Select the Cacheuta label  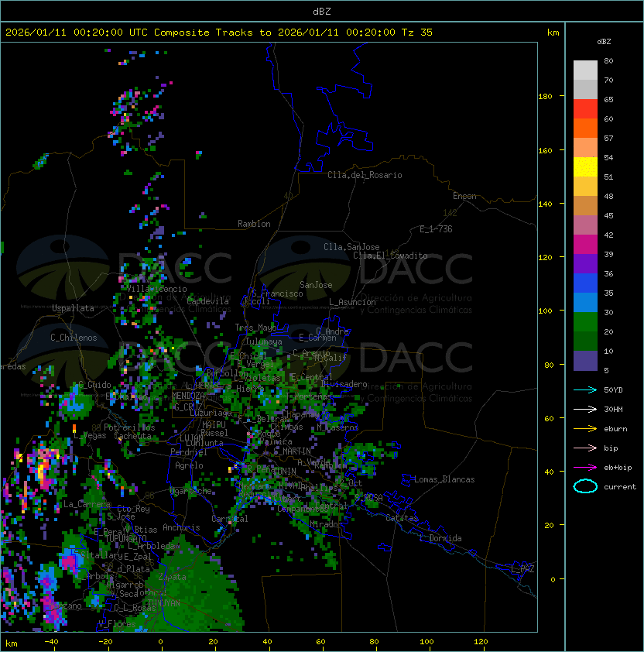[x=132, y=436]
